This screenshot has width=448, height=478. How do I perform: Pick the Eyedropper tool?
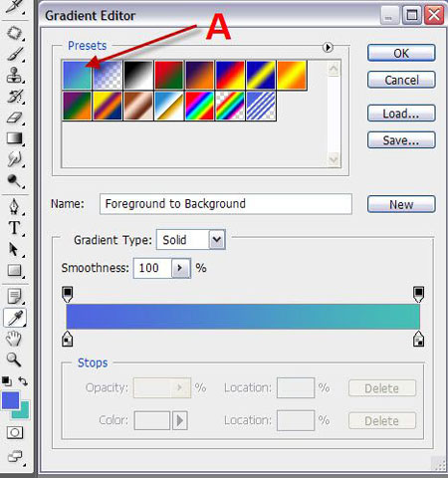(15, 318)
